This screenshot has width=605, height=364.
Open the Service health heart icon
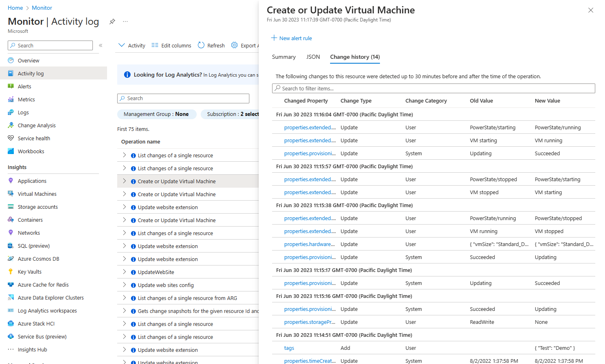[11, 138]
